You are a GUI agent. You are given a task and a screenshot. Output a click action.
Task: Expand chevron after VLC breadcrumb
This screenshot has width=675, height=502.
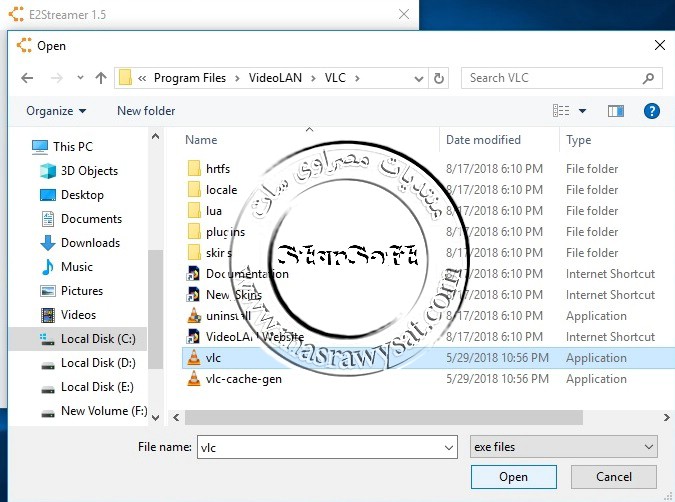click(x=357, y=78)
